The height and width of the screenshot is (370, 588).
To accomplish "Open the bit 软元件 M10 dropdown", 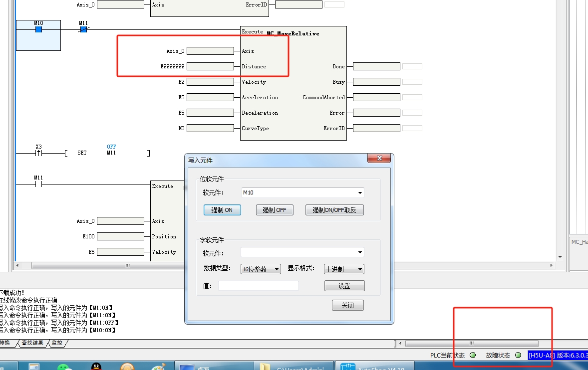I will [360, 193].
